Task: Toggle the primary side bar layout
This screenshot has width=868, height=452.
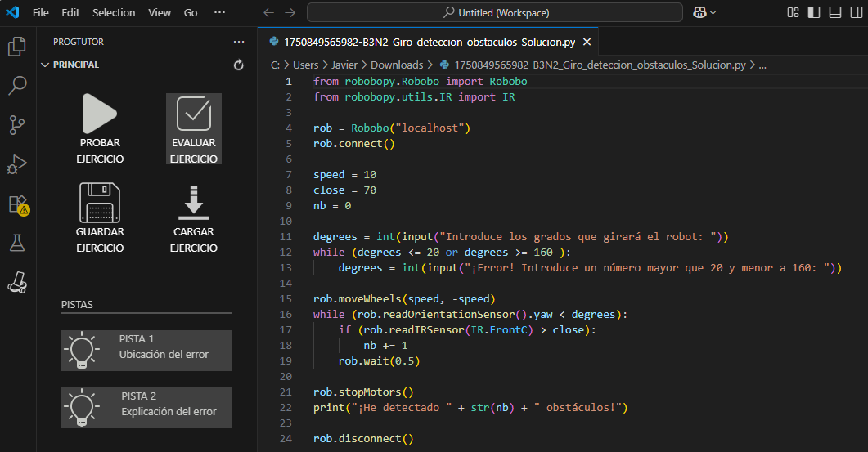Action: point(814,12)
